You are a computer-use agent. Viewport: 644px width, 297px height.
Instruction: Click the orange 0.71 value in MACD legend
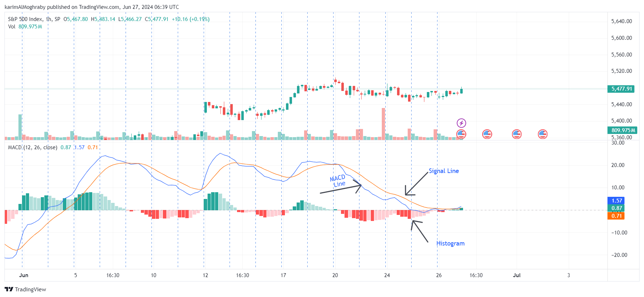(x=93, y=147)
